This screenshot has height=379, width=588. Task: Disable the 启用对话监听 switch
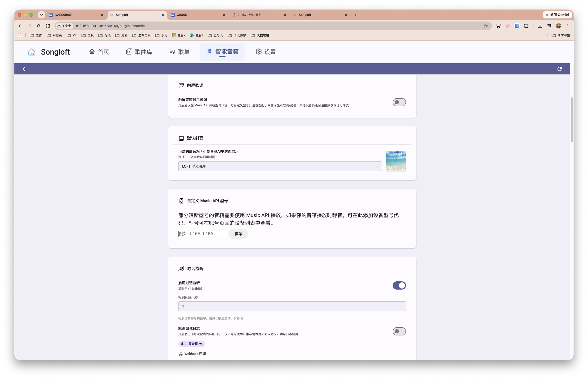(x=399, y=285)
